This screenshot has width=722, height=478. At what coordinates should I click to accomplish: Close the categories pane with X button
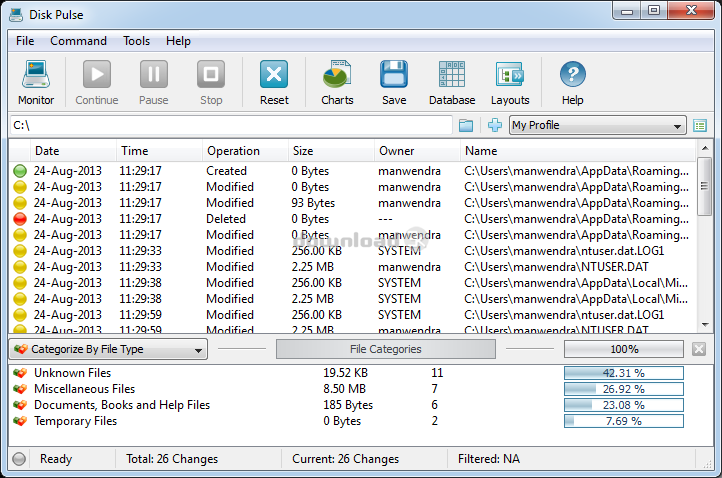699,349
